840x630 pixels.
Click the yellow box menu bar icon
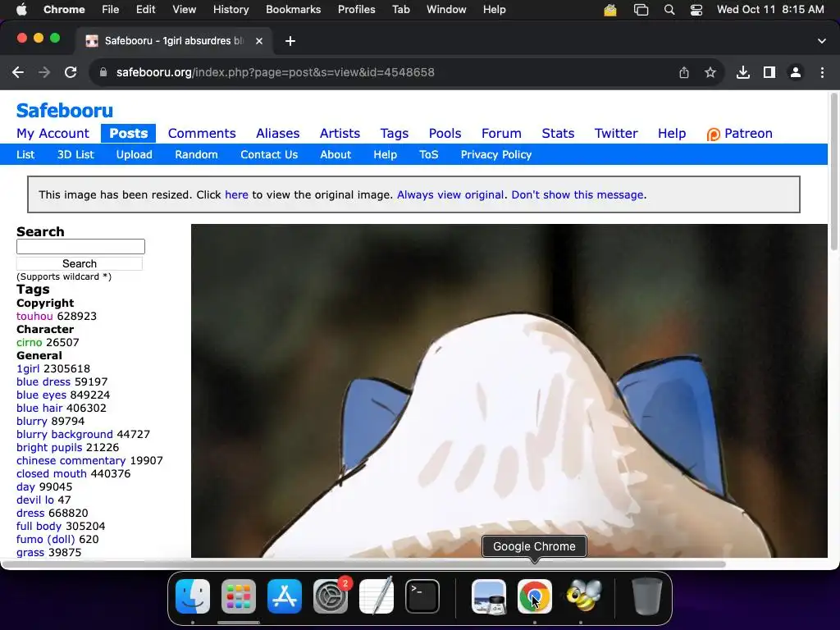pyautogui.click(x=610, y=10)
